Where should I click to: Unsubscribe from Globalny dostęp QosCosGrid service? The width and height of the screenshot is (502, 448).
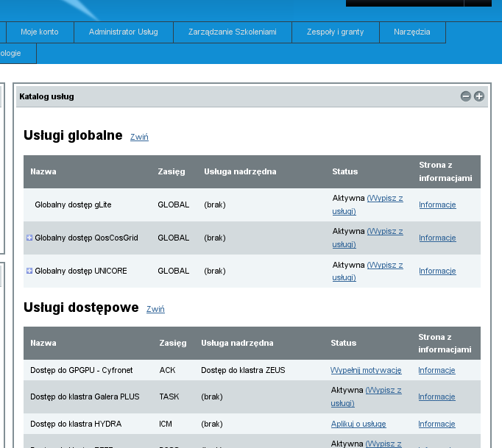[367, 238]
